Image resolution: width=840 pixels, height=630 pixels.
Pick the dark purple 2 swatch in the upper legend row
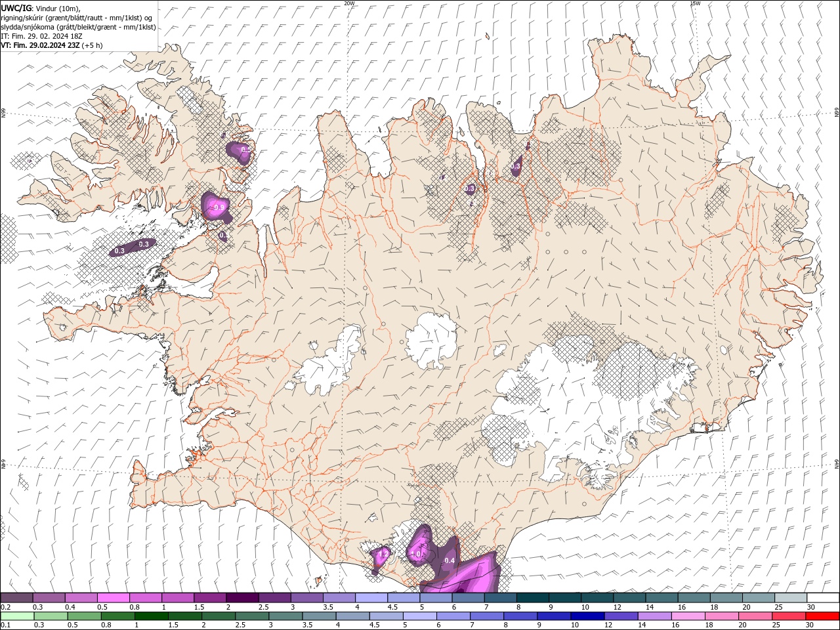[241, 597]
